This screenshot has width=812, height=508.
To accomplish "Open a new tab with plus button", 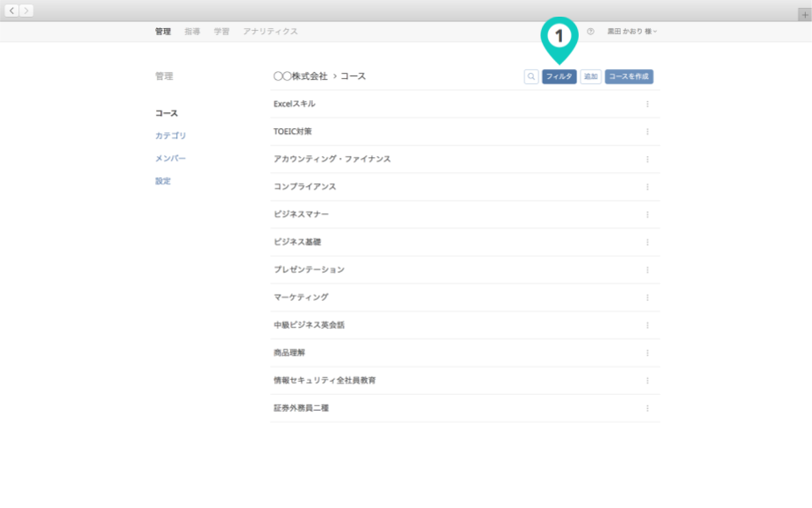I will click(x=804, y=15).
